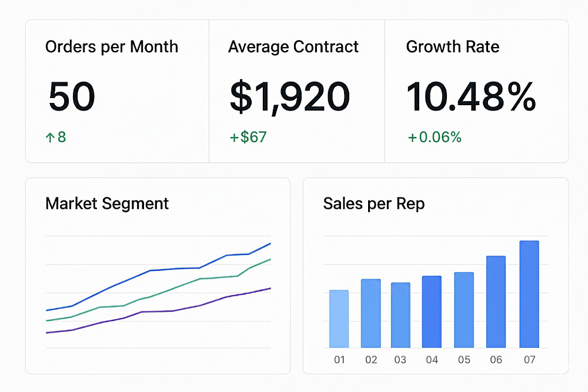Click the green line in Market Segment
Screen dimensions: 588x392
click(176, 288)
